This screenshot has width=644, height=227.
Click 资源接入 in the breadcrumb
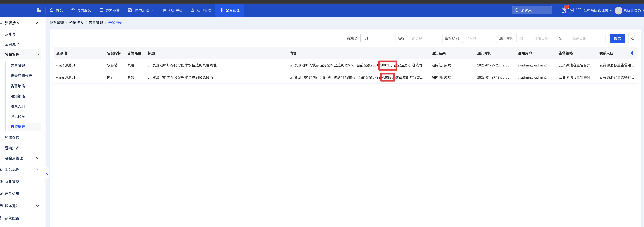click(76, 23)
